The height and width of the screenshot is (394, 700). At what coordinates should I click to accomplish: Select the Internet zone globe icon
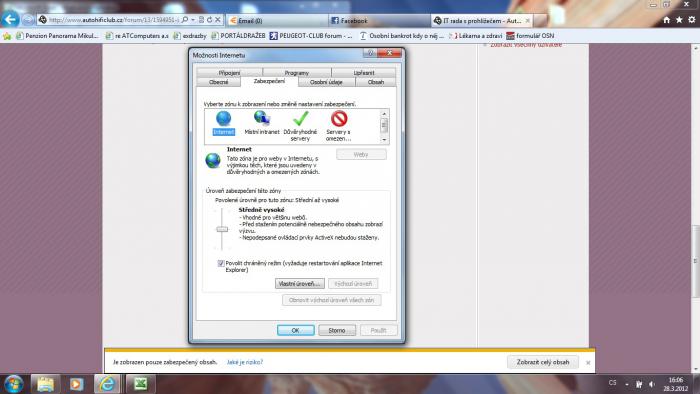[223, 119]
